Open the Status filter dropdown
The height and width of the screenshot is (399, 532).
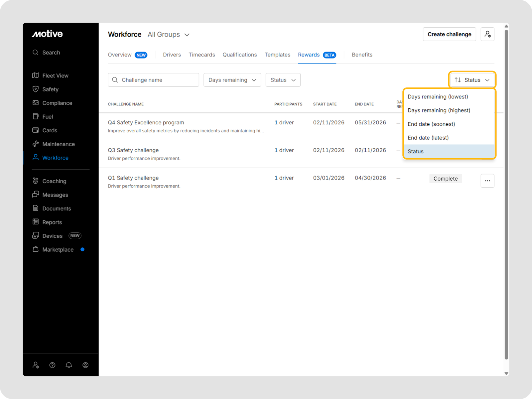coord(283,80)
